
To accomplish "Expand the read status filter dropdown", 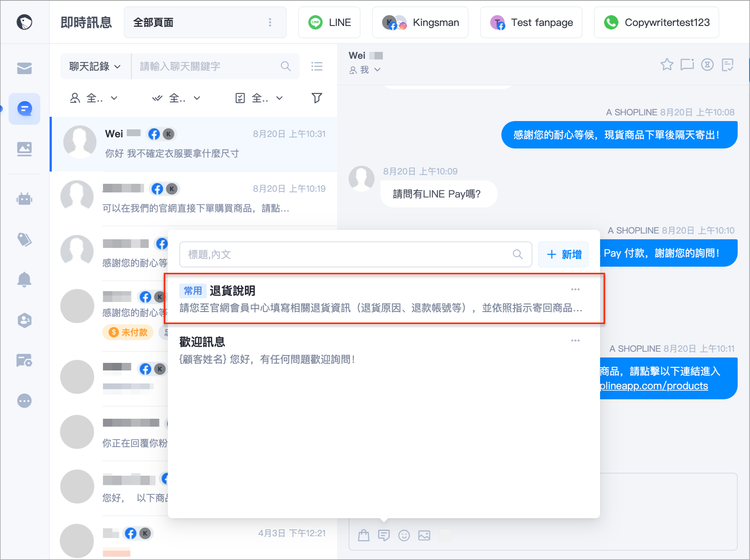I will coord(176,98).
